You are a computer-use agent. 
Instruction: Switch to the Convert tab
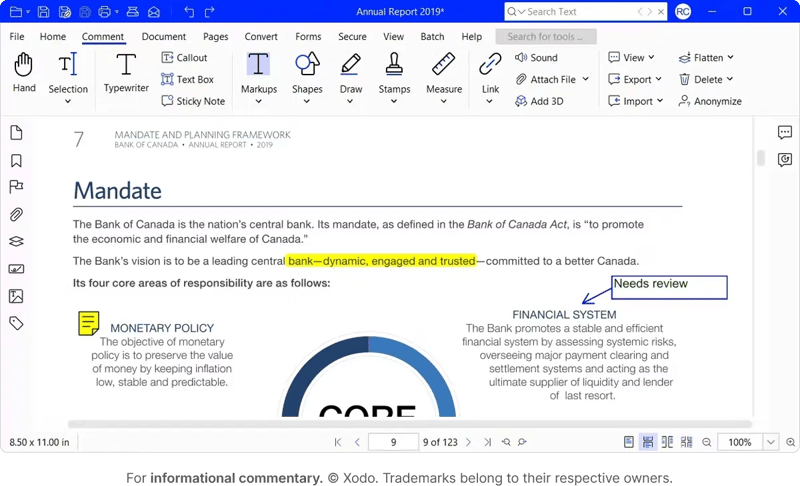(x=261, y=37)
